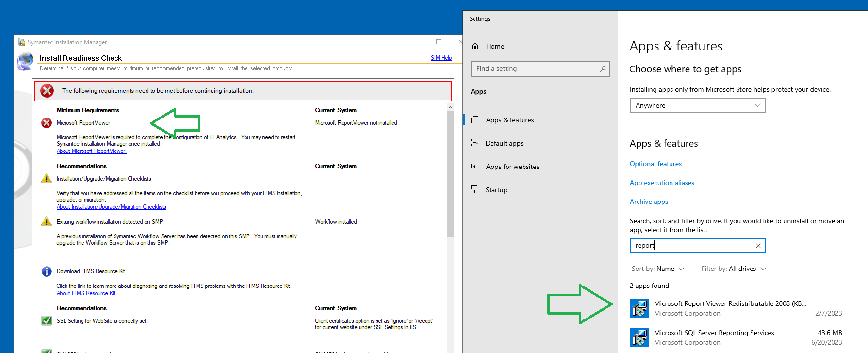Click the Microsoft SQL Server Reporting Services icon
Image resolution: width=868 pixels, height=353 pixels.
tap(639, 337)
